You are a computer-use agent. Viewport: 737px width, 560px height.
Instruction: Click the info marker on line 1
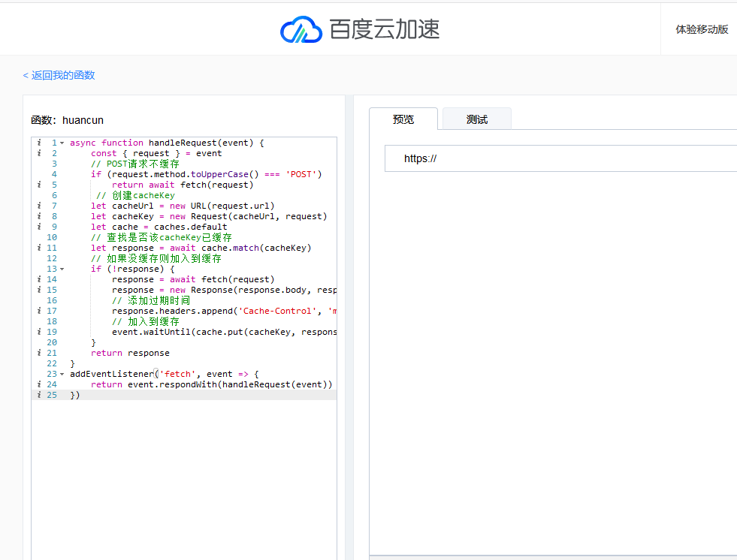coord(38,143)
